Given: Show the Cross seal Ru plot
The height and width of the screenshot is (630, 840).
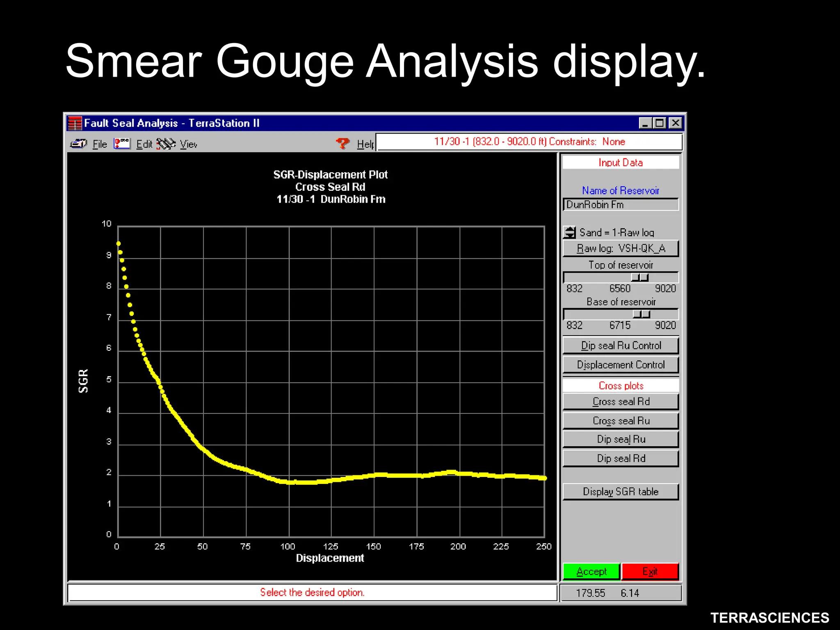Looking at the screenshot, I should (621, 421).
